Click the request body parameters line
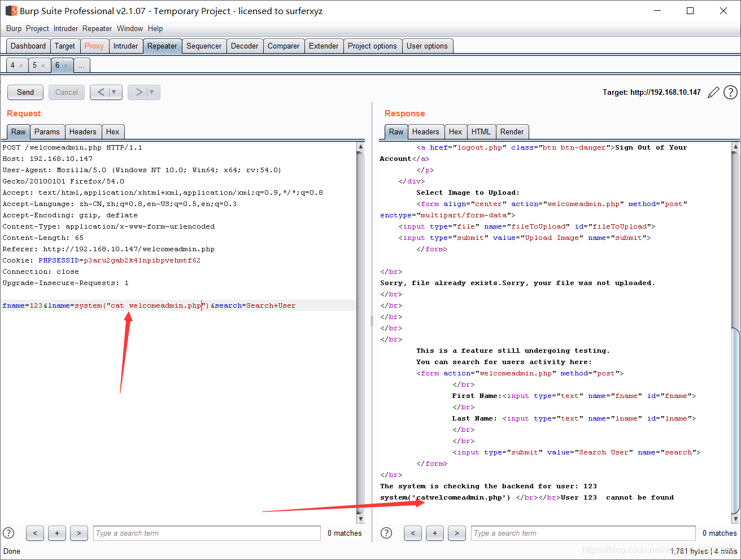This screenshot has height=560, width=741. 149,305
